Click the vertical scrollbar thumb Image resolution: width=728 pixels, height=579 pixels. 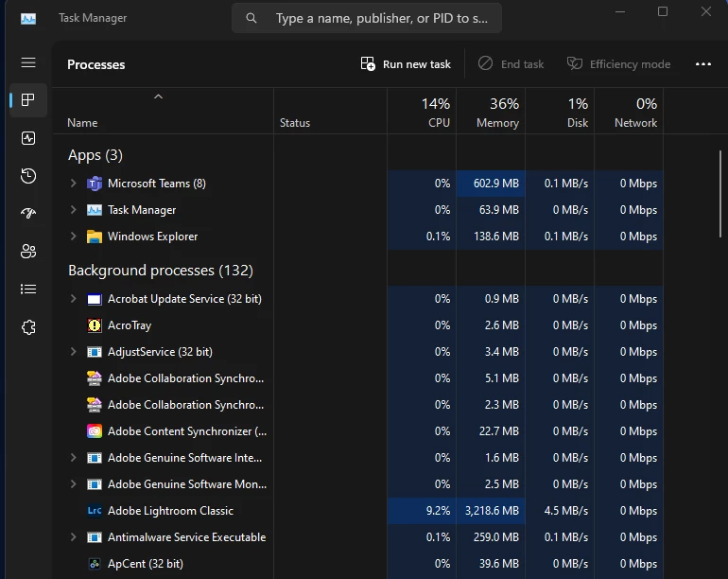coord(720,194)
